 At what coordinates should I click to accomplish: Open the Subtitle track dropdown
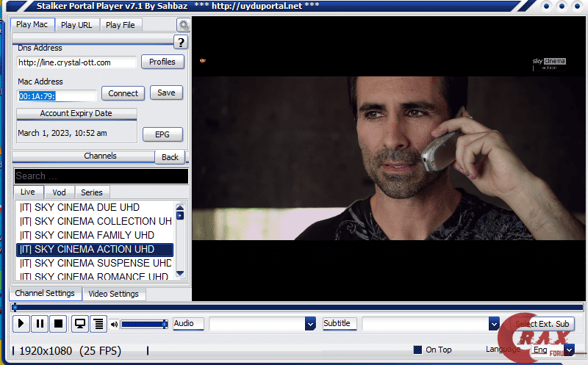pyautogui.click(x=494, y=323)
